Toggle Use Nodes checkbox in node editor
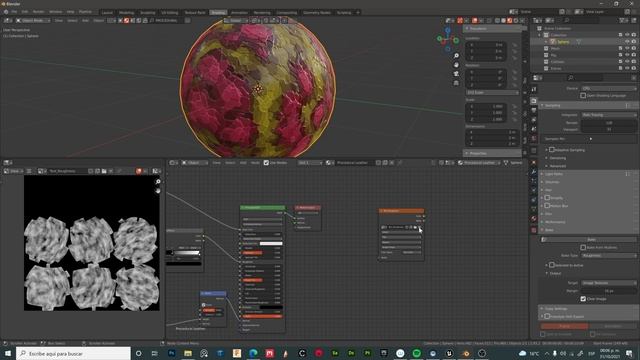 (x=266, y=162)
